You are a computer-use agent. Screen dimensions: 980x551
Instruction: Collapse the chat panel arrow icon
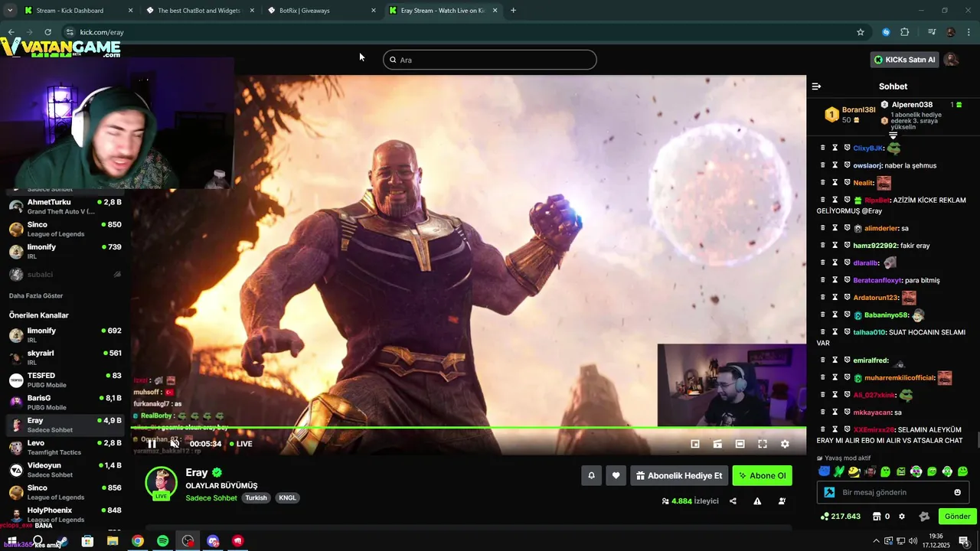click(x=816, y=86)
